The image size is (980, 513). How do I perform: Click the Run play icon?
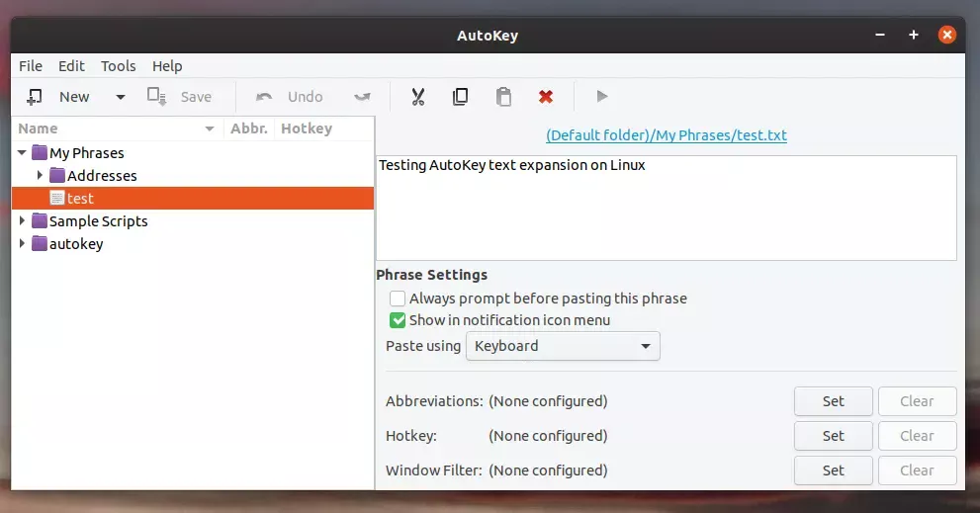coord(602,96)
